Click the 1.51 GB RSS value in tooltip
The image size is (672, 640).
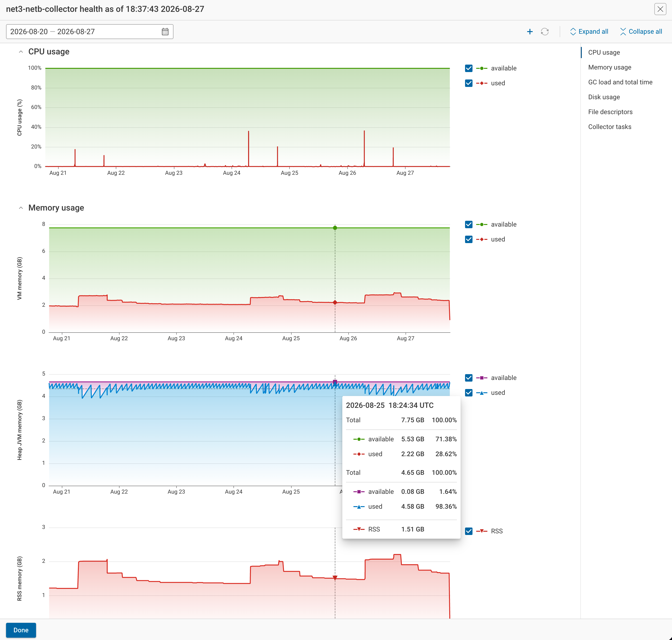(413, 529)
